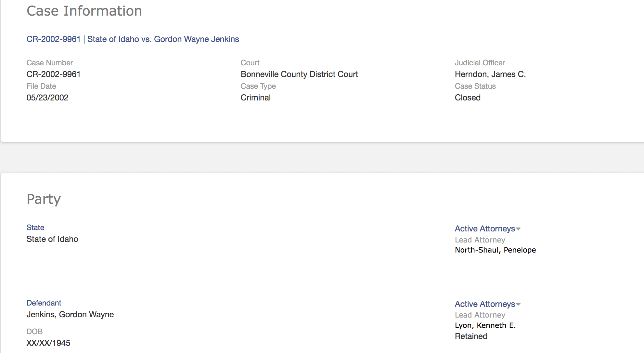The image size is (644, 353).
Task: Click the State party type label
Action: tap(35, 228)
